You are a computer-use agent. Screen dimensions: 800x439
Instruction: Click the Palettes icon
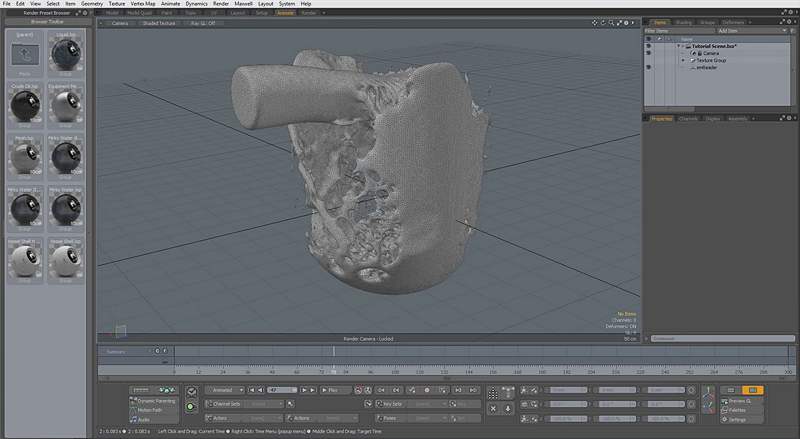(725, 410)
